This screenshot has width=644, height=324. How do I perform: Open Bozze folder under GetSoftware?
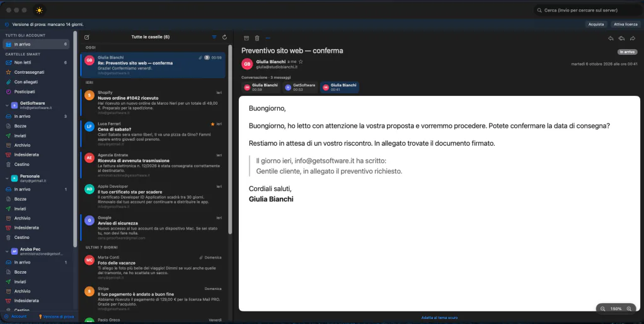(x=36, y=125)
